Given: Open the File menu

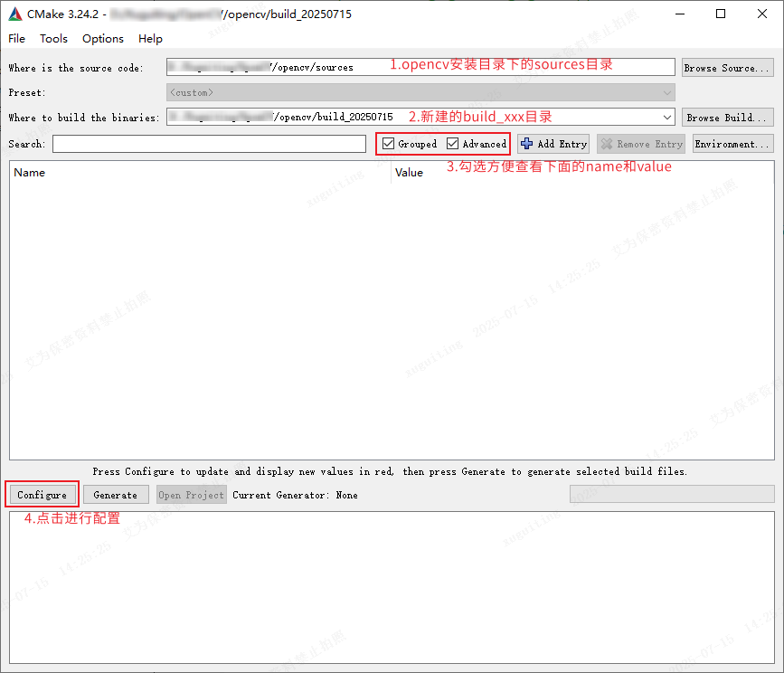Looking at the screenshot, I should 16,39.
